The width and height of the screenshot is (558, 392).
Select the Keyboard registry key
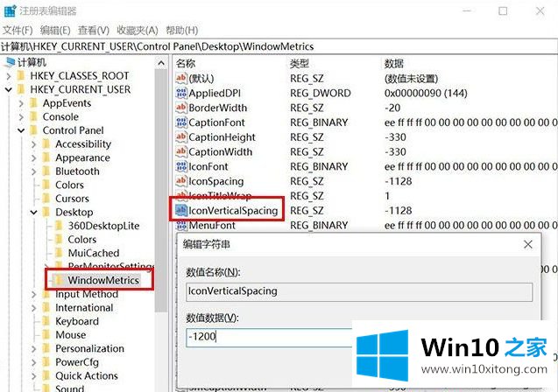[76, 321]
